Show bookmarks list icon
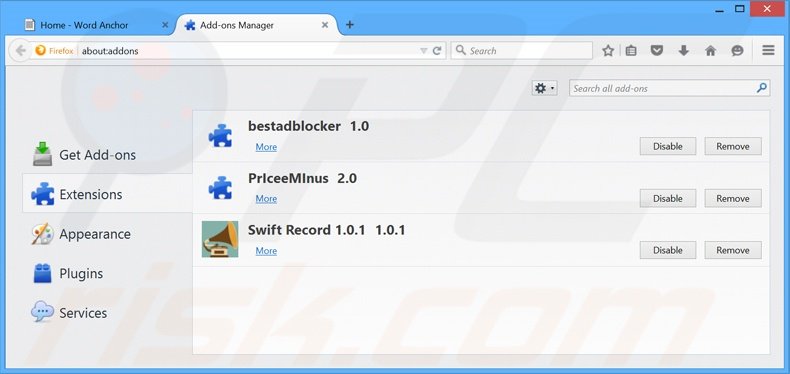 [631, 50]
